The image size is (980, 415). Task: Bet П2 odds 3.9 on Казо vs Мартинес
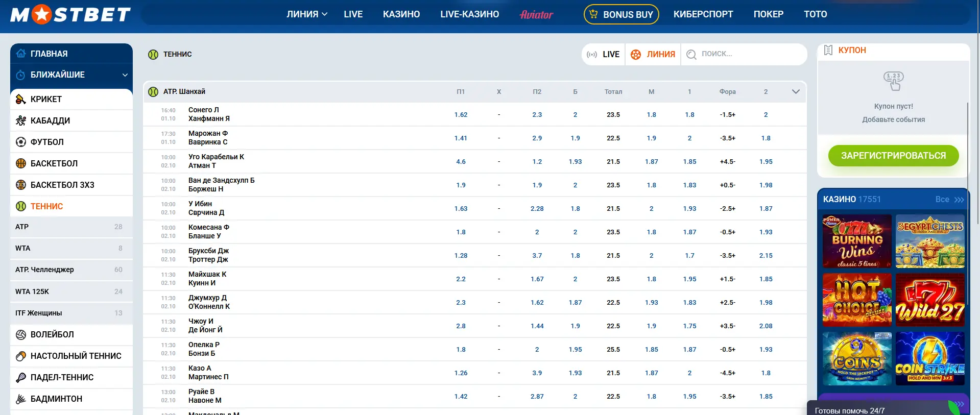tap(537, 373)
